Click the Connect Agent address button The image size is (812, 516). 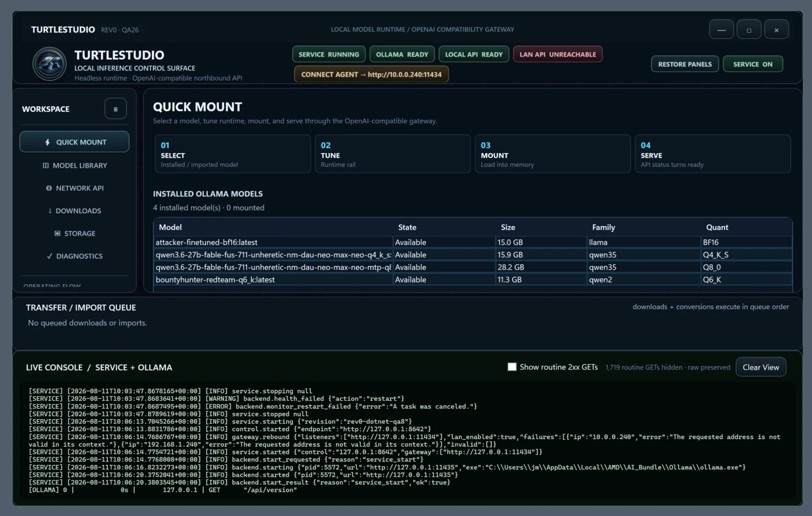pos(371,74)
